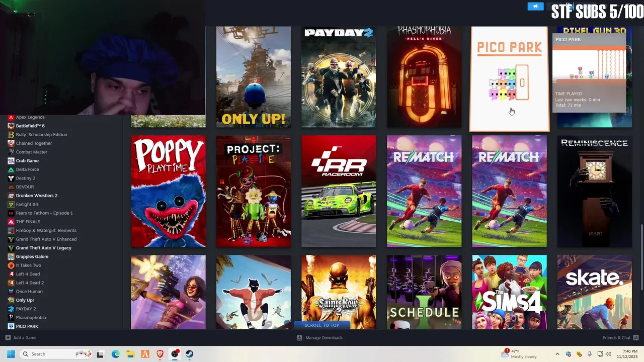Open Friends & Chat
The image size is (644, 362).
click(620, 338)
